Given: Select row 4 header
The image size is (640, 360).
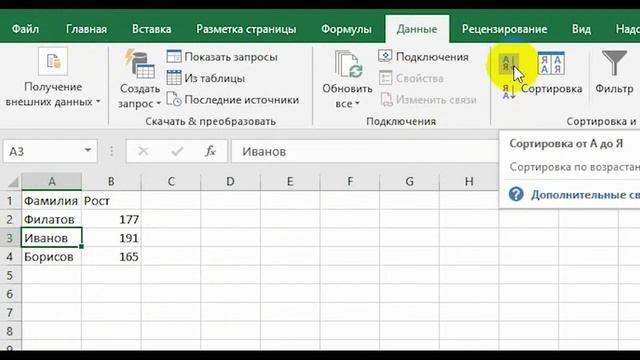Looking at the screenshot, I should click(10, 257).
